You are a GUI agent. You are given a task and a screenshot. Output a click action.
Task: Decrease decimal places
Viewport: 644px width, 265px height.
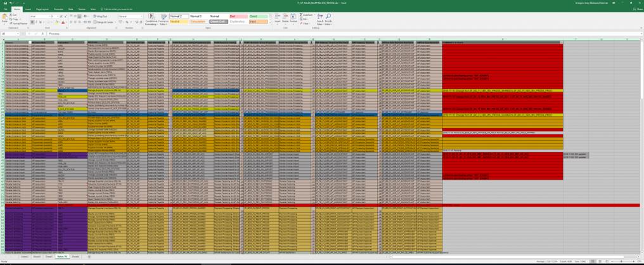(141, 22)
